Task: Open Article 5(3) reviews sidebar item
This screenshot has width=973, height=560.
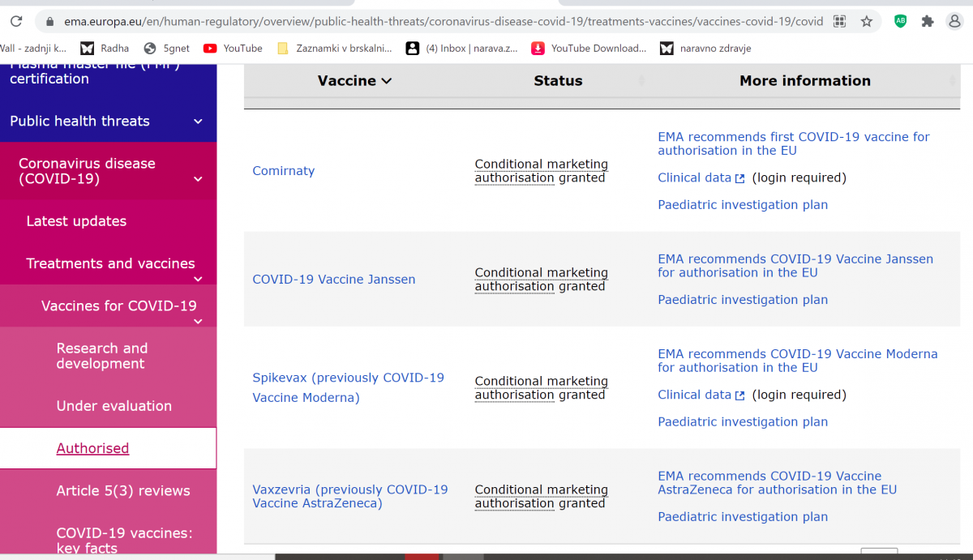Action: [123, 491]
